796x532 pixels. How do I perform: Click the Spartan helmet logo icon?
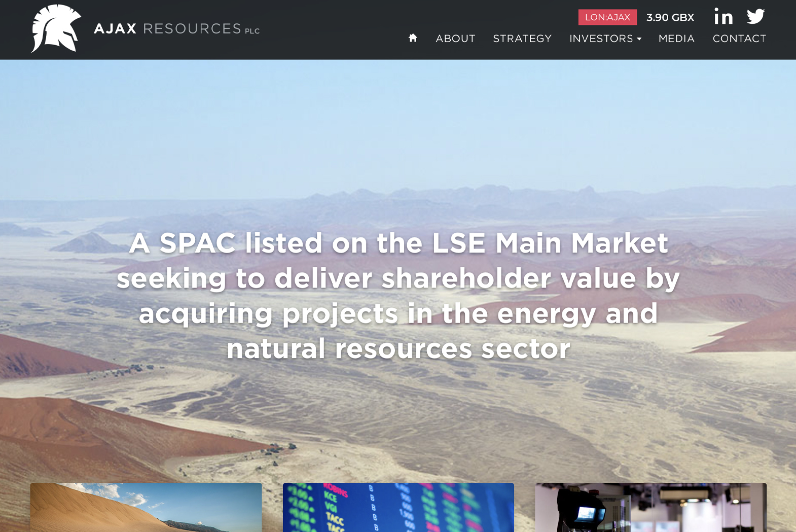56,28
